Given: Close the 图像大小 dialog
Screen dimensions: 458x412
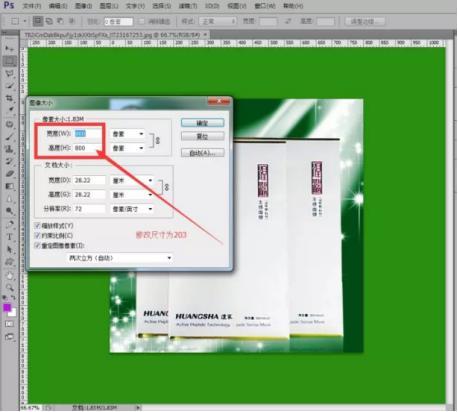Looking at the screenshot, I should 219,101.
